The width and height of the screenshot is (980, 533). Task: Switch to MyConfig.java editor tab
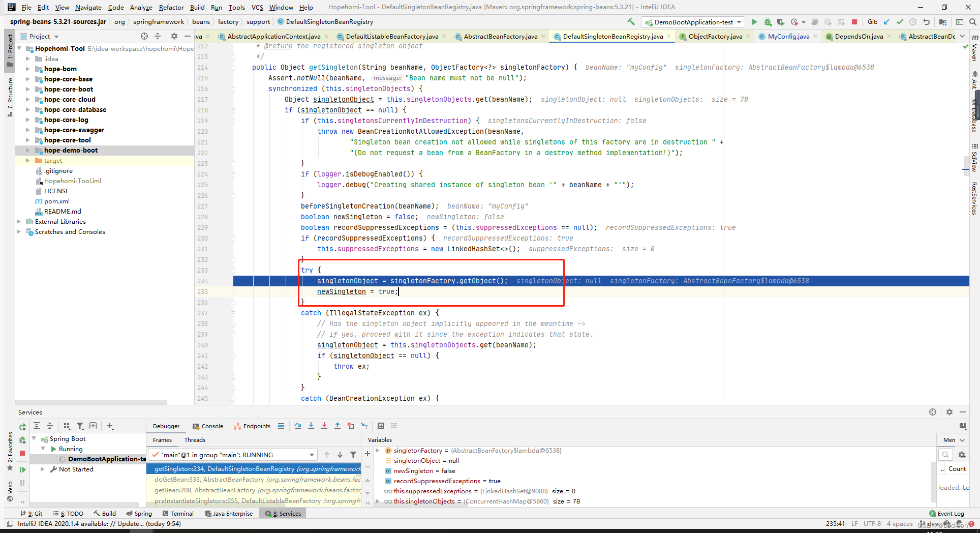pyautogui.click(x=788, y=36)
